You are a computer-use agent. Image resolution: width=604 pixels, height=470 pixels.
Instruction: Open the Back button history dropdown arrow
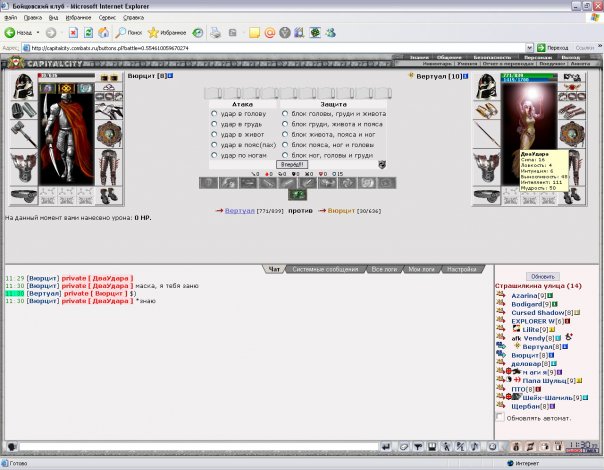[38, 33]
